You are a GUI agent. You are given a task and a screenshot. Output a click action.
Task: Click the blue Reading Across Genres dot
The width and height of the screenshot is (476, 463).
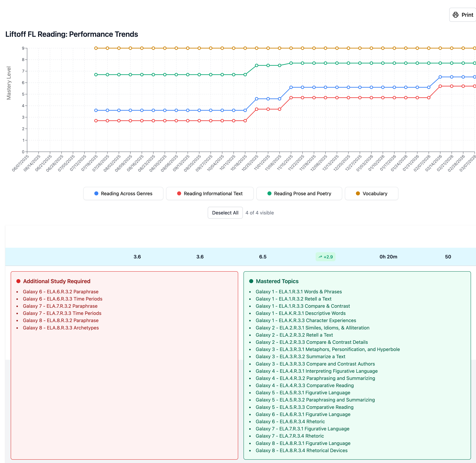(x=96, y=194)
